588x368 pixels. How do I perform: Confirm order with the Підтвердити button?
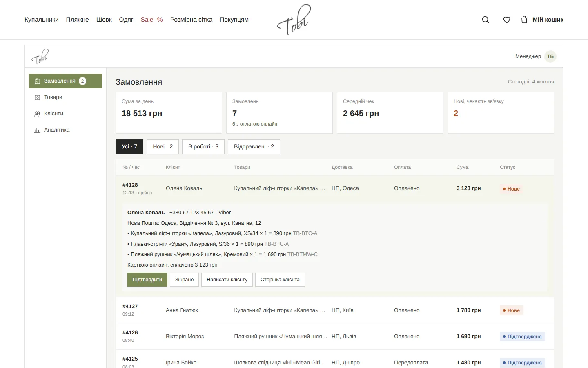(147, 280)
